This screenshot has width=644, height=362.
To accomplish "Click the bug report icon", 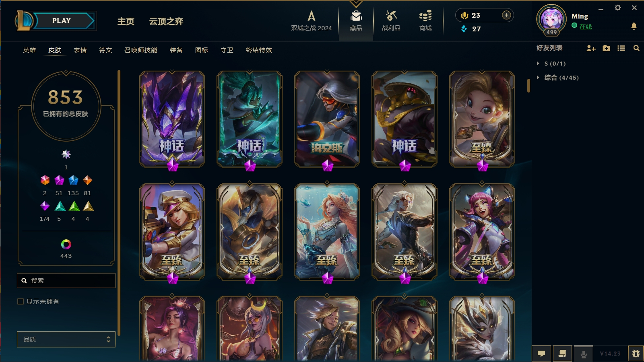I will pyautogui.click(x=636, y=354).
